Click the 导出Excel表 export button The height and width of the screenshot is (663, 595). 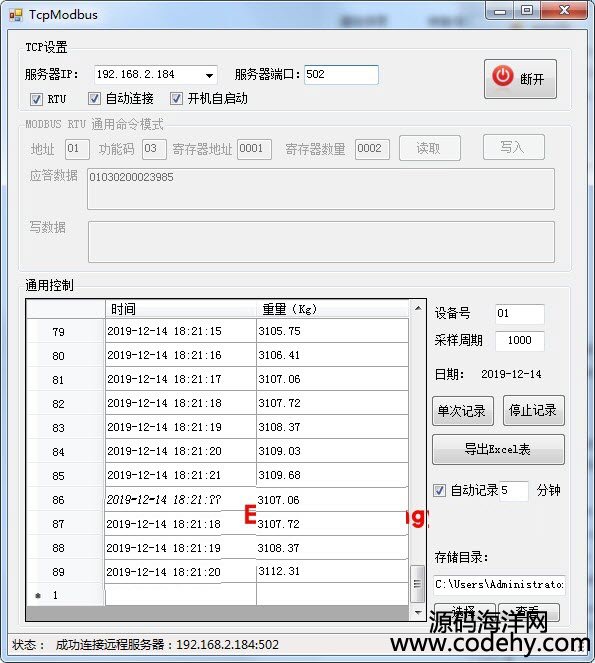click(x=498, y=449)
